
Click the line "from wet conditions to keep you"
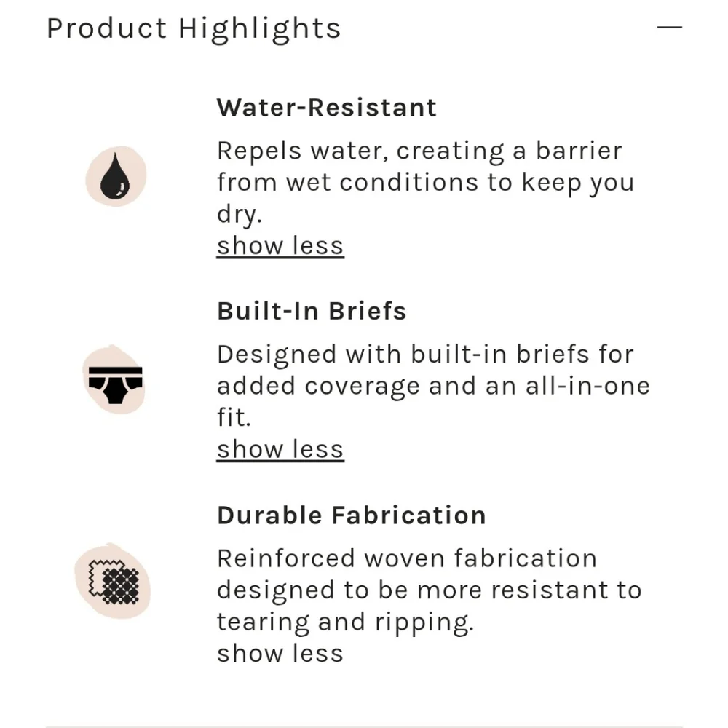425,182
